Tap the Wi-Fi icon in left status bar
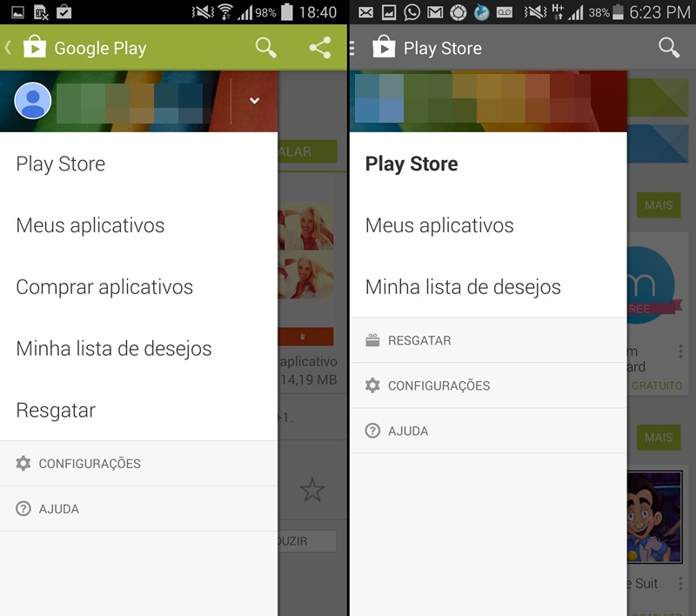The width and height of the screenshot is (696, 616). coord(226,12)
